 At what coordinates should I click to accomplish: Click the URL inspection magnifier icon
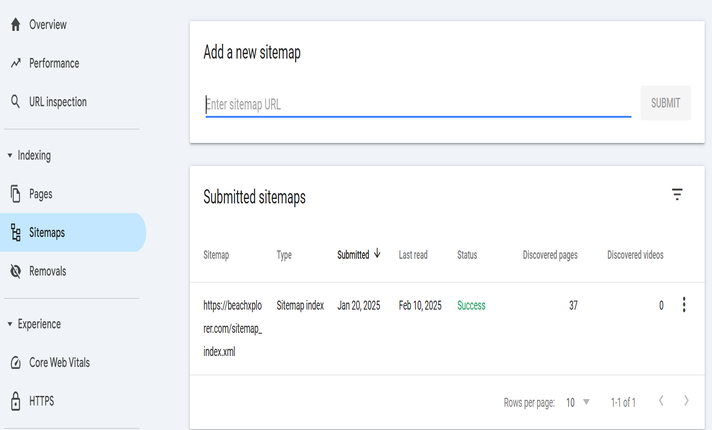[x=15, y=102]
